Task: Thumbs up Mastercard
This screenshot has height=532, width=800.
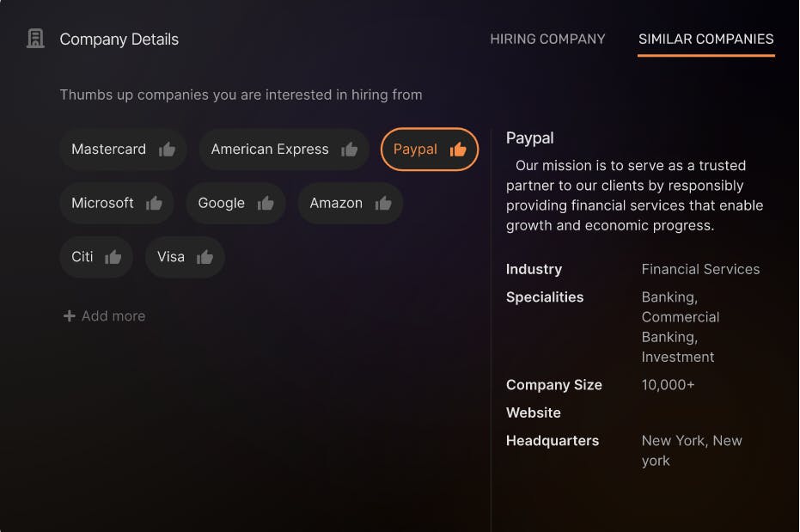Action: pyautogui.click(x=167, y=150)
